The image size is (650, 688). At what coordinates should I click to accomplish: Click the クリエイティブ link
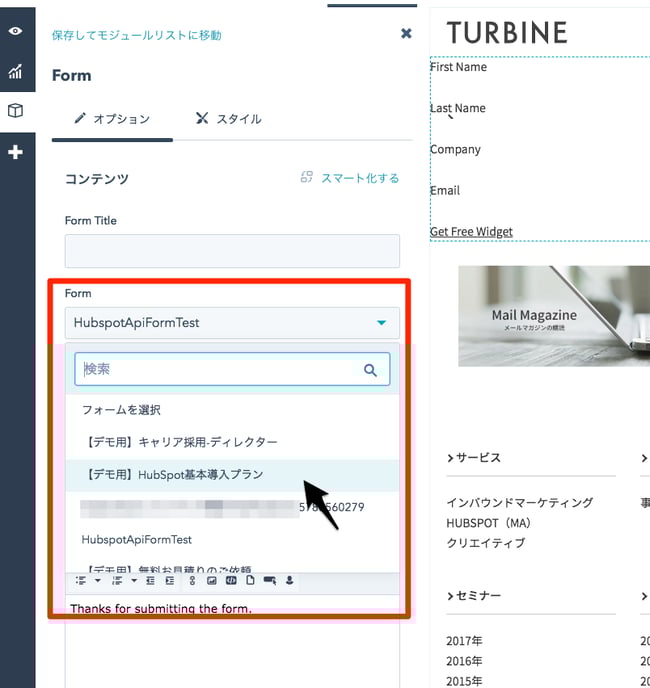(485, 543)
